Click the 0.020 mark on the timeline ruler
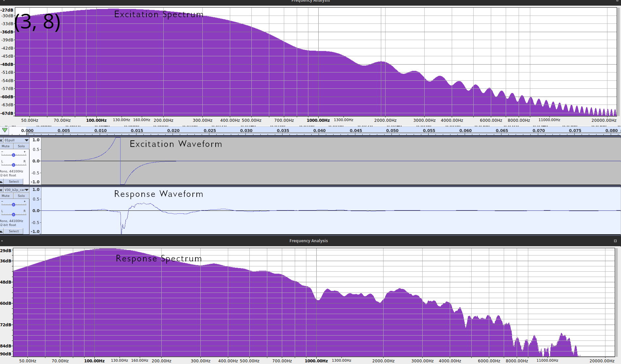The image size is (621, 364). 173,131
